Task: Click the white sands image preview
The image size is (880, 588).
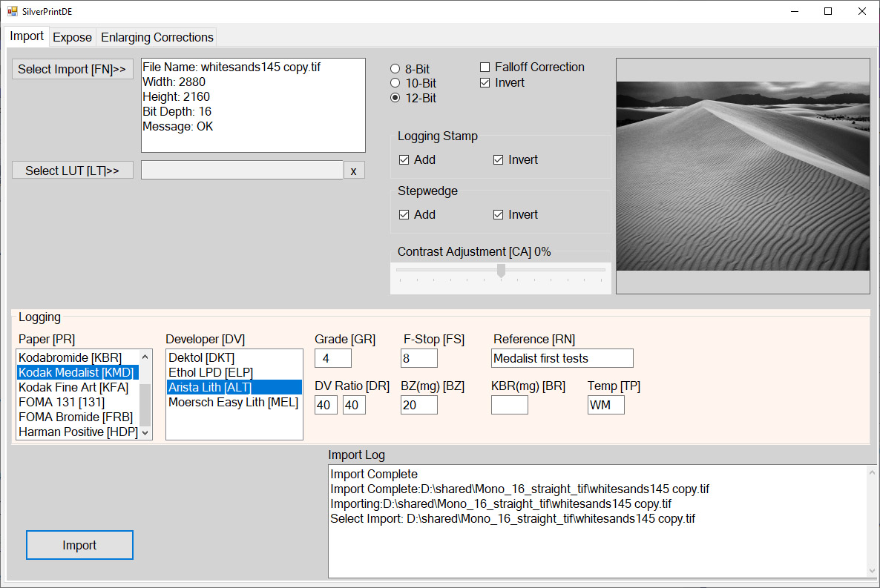Action: click(743, 176)
